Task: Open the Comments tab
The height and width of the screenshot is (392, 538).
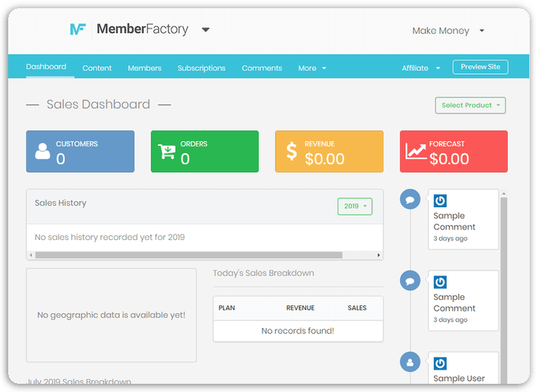Action: [262, 68]
